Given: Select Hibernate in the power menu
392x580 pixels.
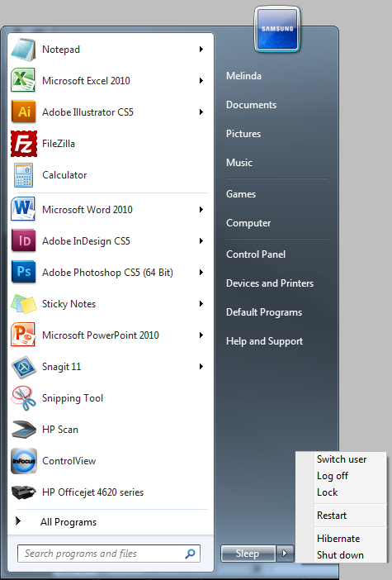Looking at the screenshot, I should 338,539.
